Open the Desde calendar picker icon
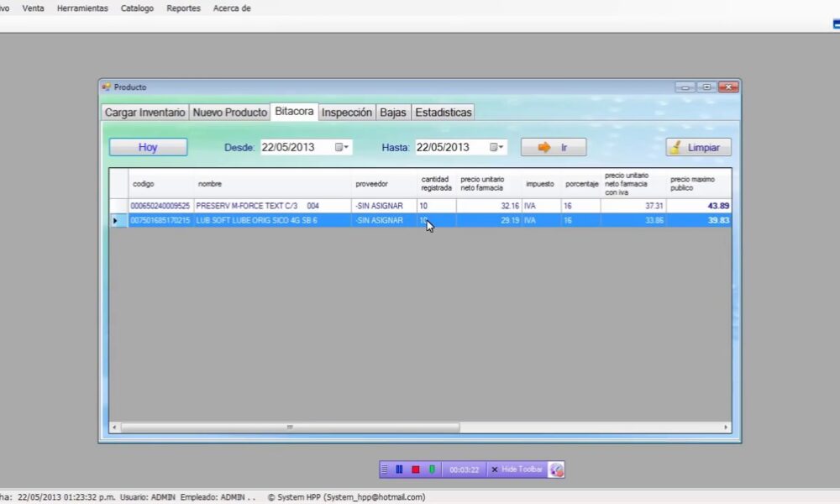Viewport: 840px width, 504px height. coord(339,147)
